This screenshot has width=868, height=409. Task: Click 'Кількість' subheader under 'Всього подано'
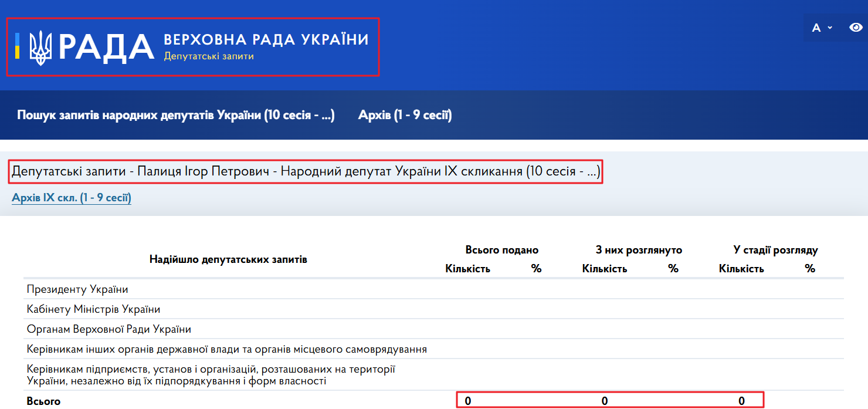(468, 269)
